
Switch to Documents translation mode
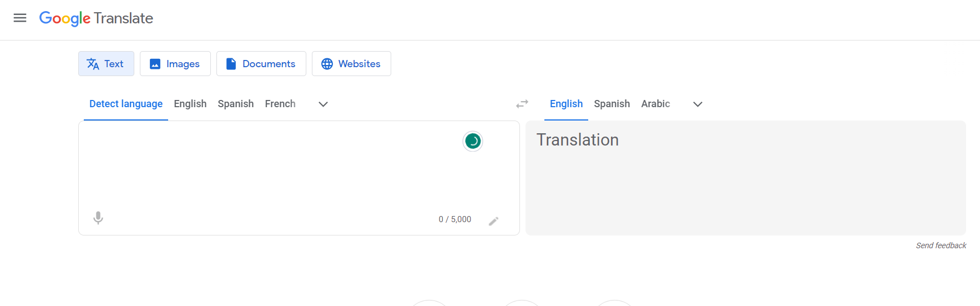[x=261, y=64]
